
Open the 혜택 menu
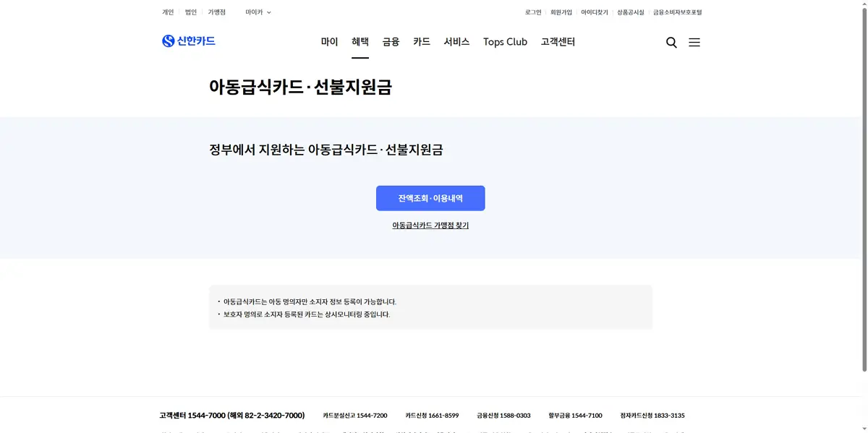[360, 42]
